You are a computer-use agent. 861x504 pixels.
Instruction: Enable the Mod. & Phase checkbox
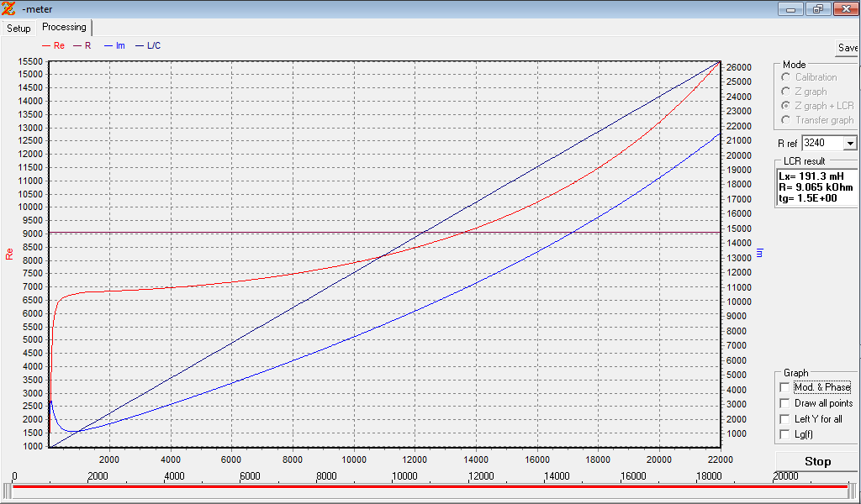click(784, 387)
